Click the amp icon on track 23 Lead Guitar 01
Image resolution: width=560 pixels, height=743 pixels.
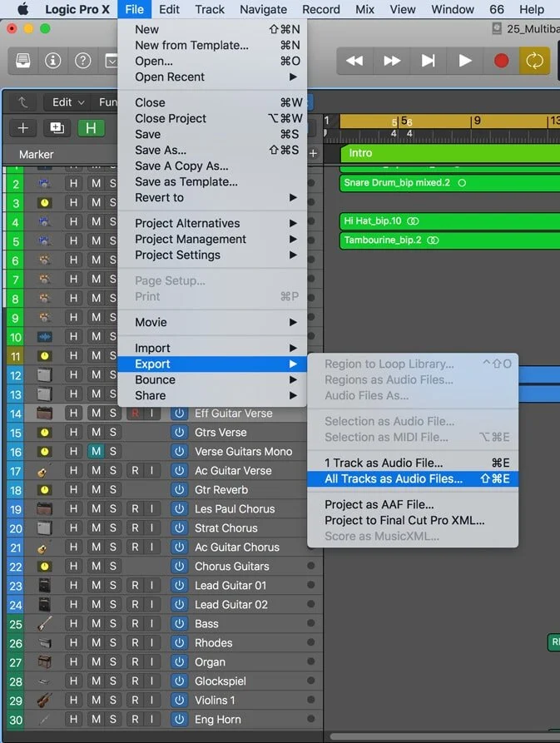click(x=45, y=586)
